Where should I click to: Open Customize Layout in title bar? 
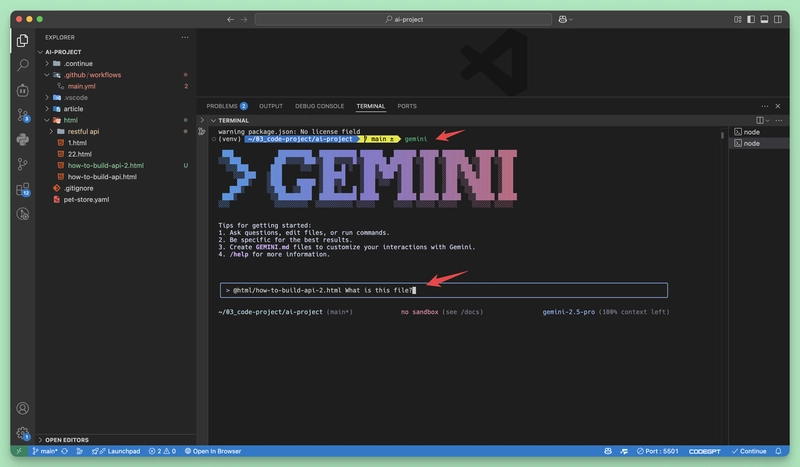(738, 19)
